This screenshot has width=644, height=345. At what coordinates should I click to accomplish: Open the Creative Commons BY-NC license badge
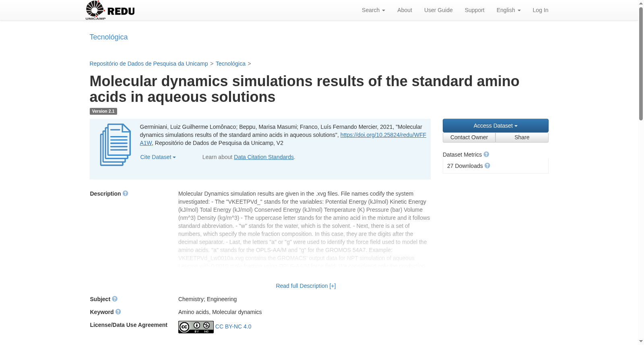(x=196, y=327)
